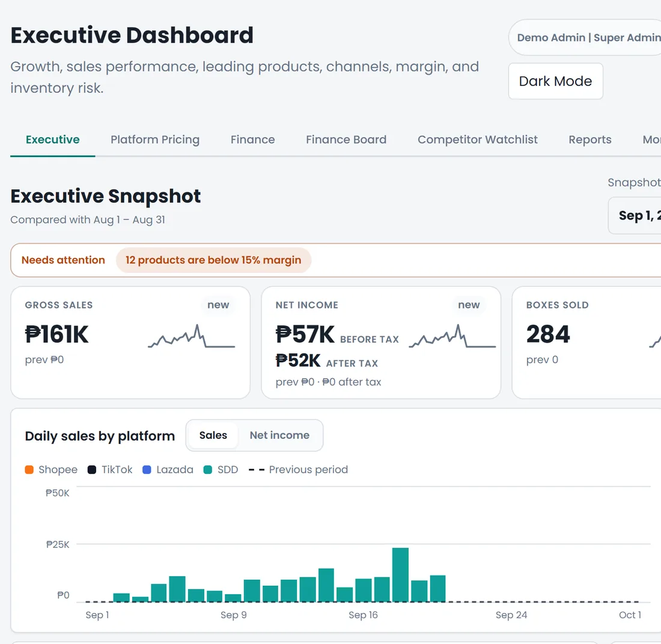Screen dimensions: 661x644
Task: Toggle SDD series in chart legend
Action: point(221,470)
